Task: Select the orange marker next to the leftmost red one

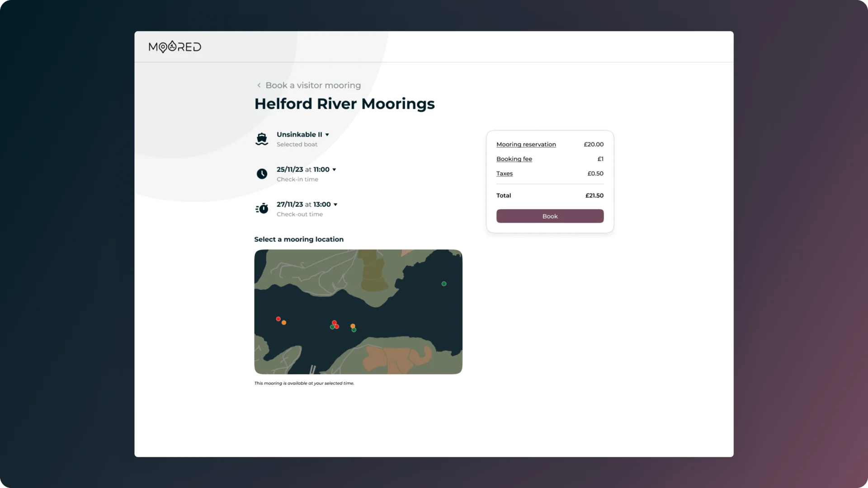Action: point(284,323)
